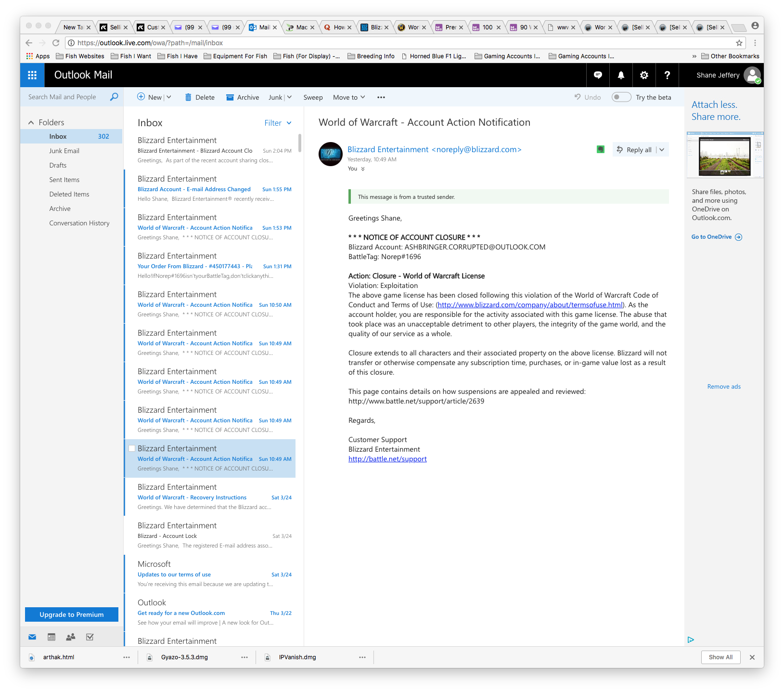Open the Deleted Items folder

point(69,194)
